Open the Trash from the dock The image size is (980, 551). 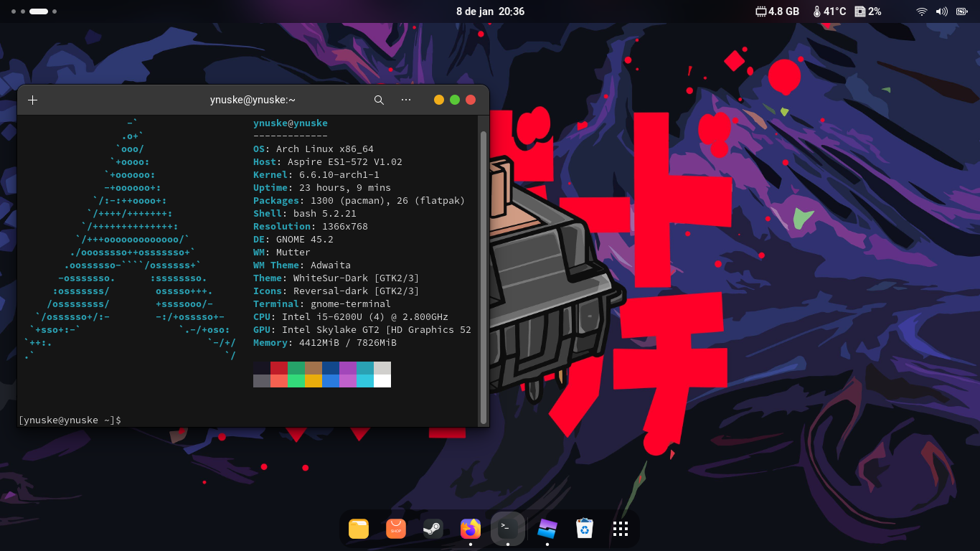click(585, 529)
